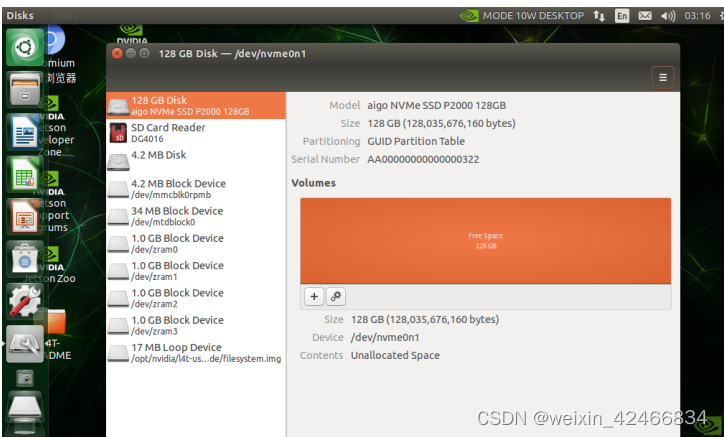This screenshot has height=437, width=724.
Task: Open the En keyboard input indicator
Action: [622, 16]
